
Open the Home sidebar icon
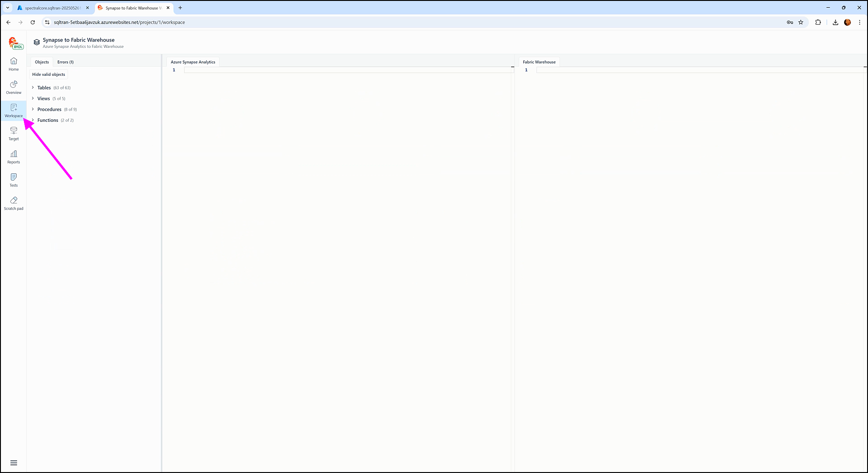[x=14, y=61]
